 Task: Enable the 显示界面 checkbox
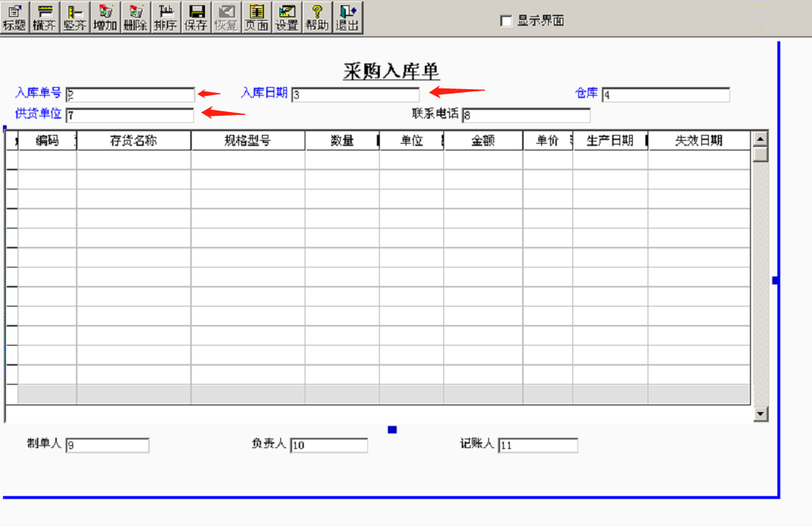tap(506, 21)
